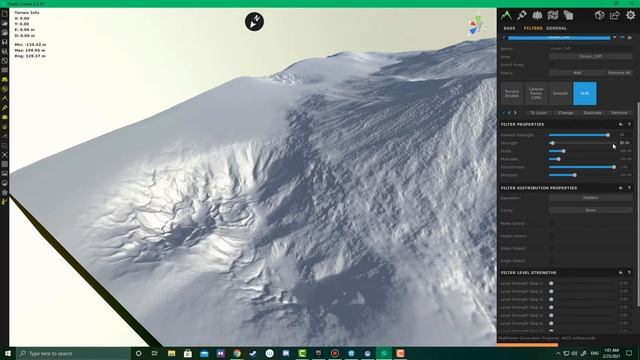
Task: Click the Duplicate filter button
Action: 592,113
